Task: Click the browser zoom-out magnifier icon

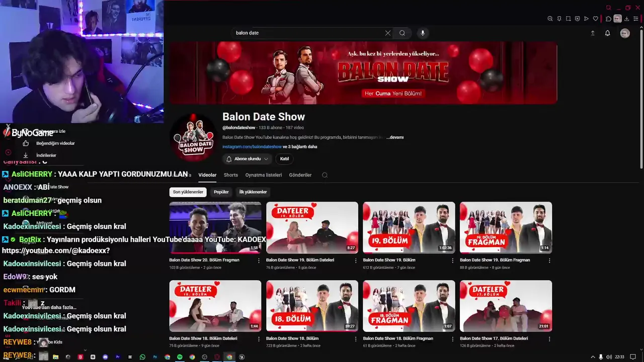Action: click(x=550, y=19)
